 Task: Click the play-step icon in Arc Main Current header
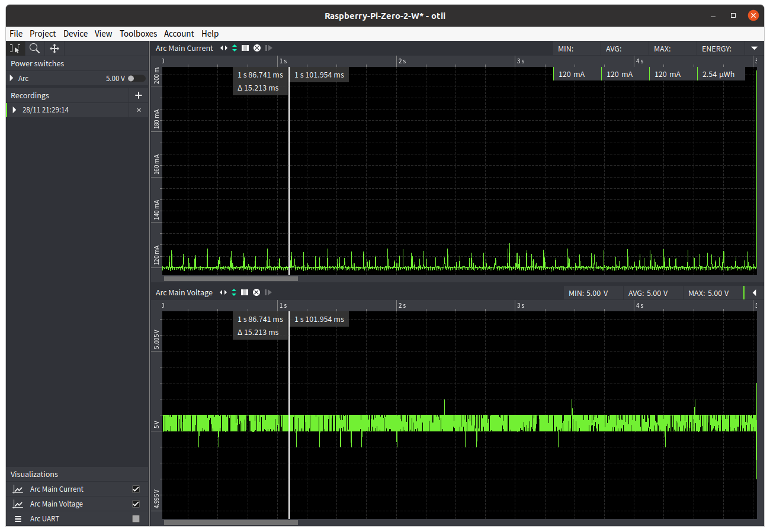click(268, 48)
